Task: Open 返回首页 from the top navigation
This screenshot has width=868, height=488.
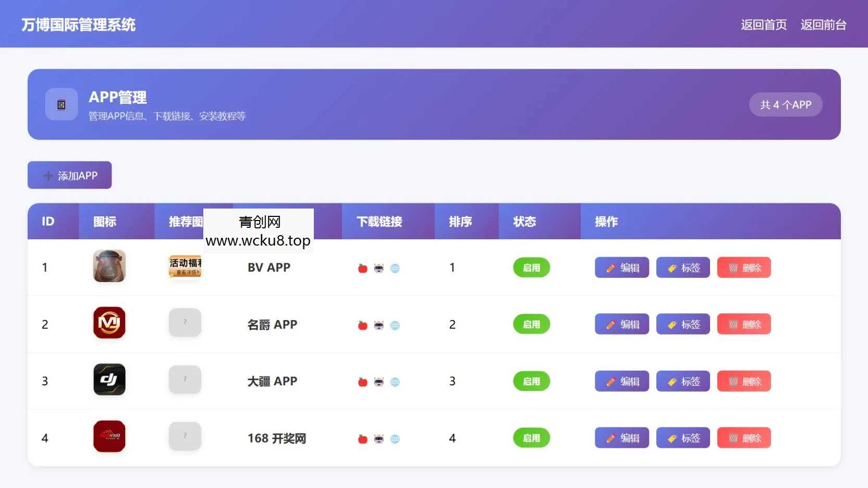Action: coord(763,25)
